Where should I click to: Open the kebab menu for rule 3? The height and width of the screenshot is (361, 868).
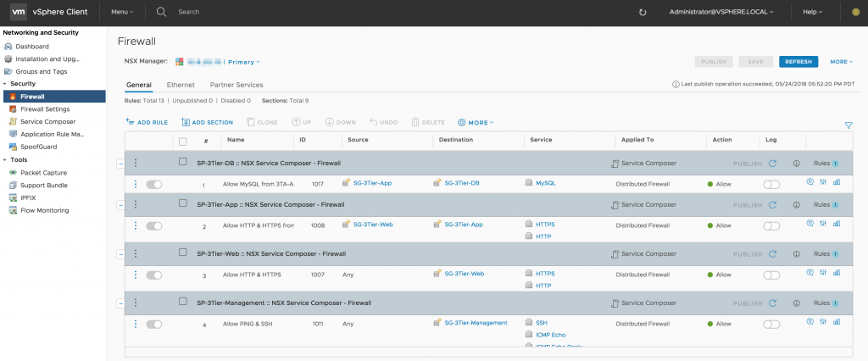tap(135, 275)
